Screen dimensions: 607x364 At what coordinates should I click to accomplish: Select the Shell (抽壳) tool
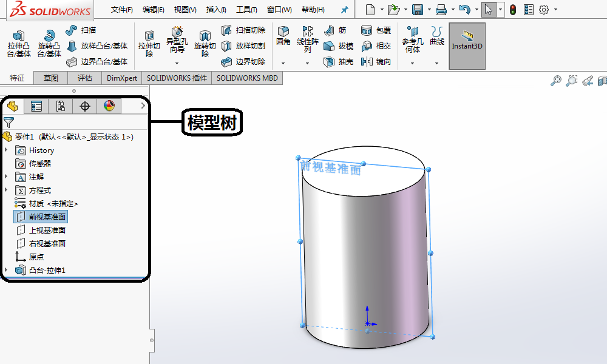pyautogui.click(x=338, y=61)
